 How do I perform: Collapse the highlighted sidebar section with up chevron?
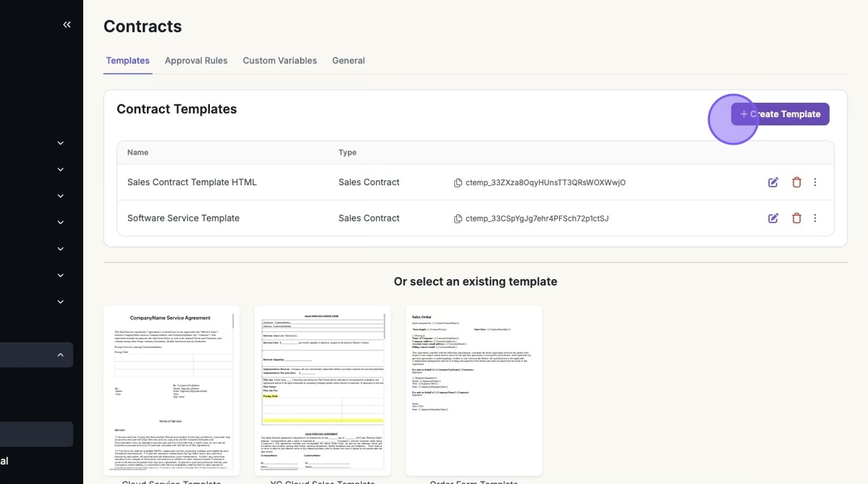click(61, 354)
